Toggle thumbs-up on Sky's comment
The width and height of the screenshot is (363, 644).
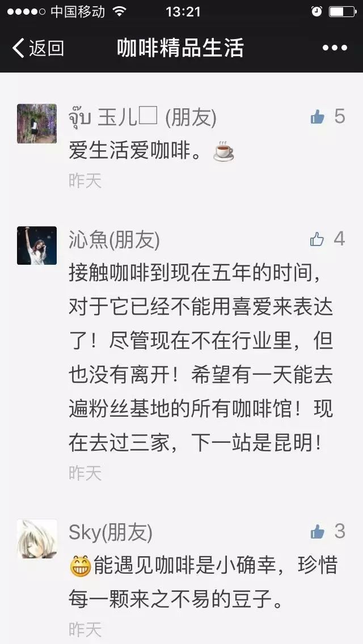(318, 532)
